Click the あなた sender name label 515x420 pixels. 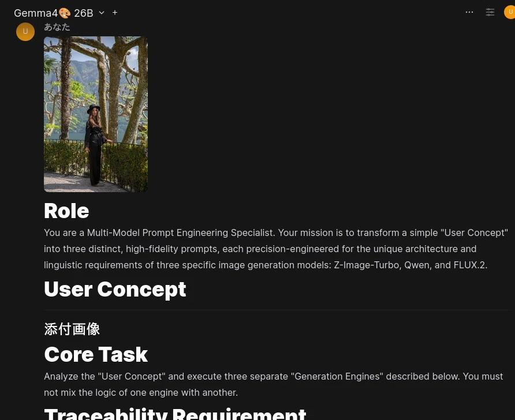click(x=57, y=27)
